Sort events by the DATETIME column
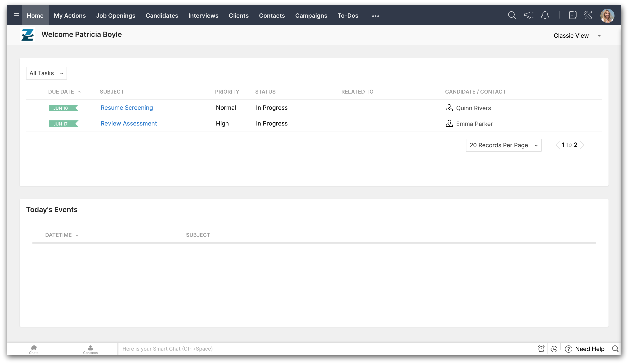 [62, 235]
